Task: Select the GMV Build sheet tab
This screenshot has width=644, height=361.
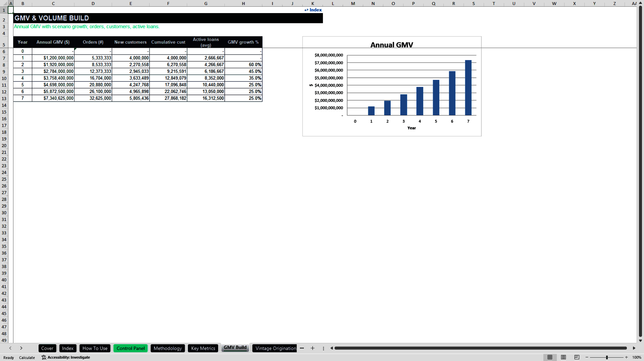Action: (x=235, y=348)
